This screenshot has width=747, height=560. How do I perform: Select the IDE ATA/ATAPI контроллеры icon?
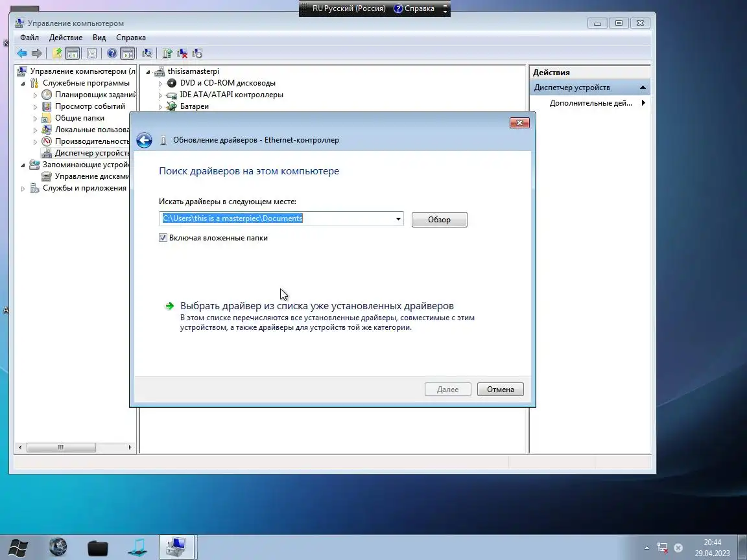(x=172, y=95)
